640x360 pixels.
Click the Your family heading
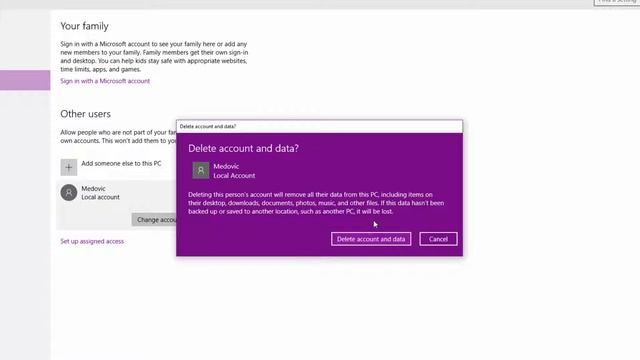tap(84, 26)
